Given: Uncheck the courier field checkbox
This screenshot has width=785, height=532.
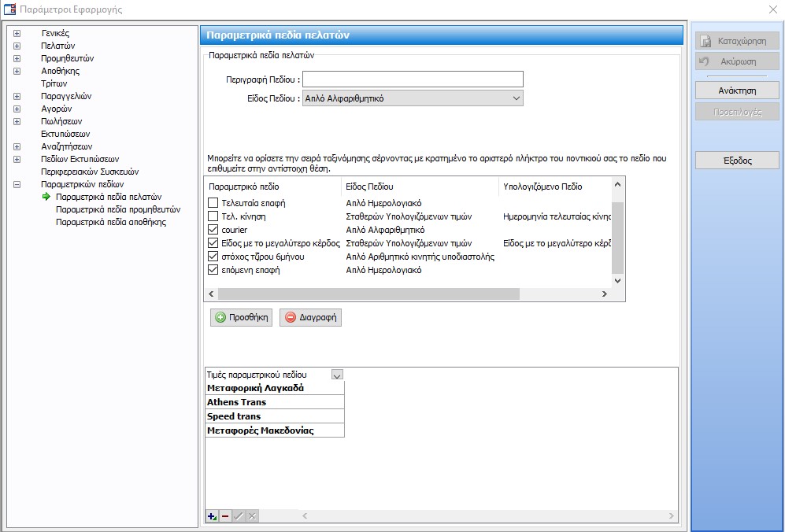Looking at the screenshot, I should pyautogui.click(x=213, y=230).
